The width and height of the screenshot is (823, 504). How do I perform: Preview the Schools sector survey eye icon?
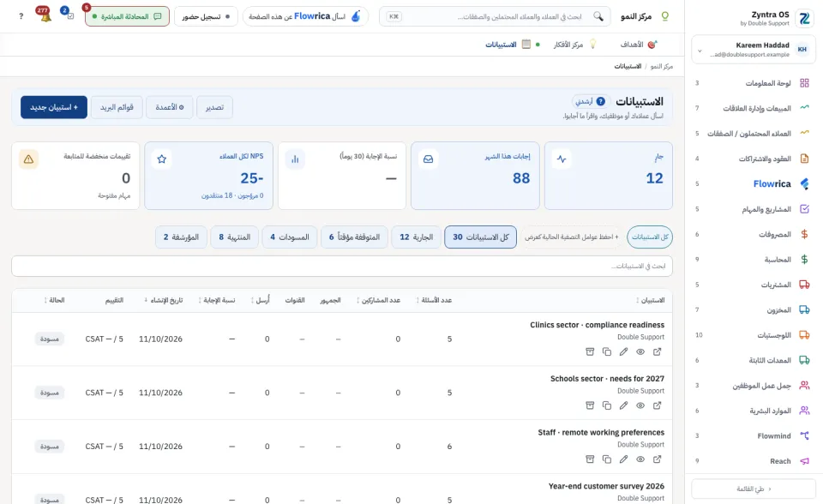click(640, 405)
